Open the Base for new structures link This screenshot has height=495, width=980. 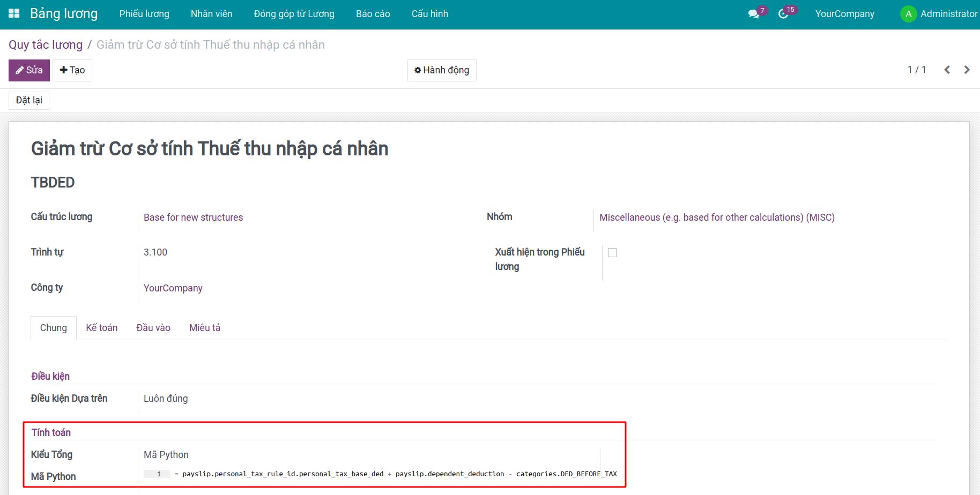click(193, 217)
